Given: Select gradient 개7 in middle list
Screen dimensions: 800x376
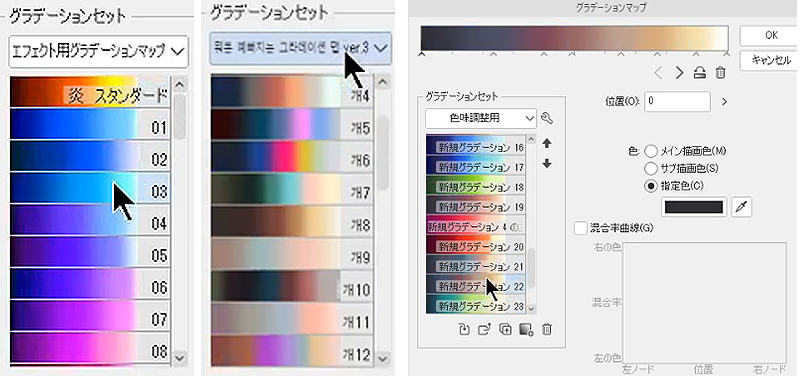Looking at the screenshot, I should [x=292, y=189].
